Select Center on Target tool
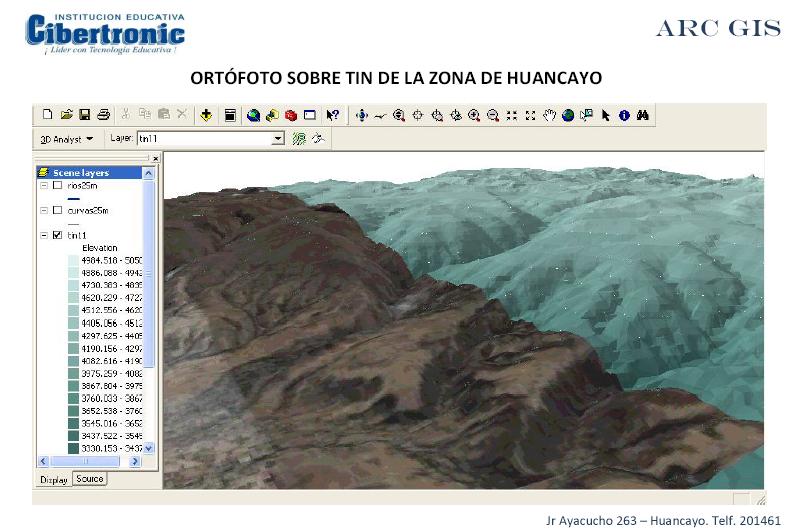 click(x=418, y=115)
